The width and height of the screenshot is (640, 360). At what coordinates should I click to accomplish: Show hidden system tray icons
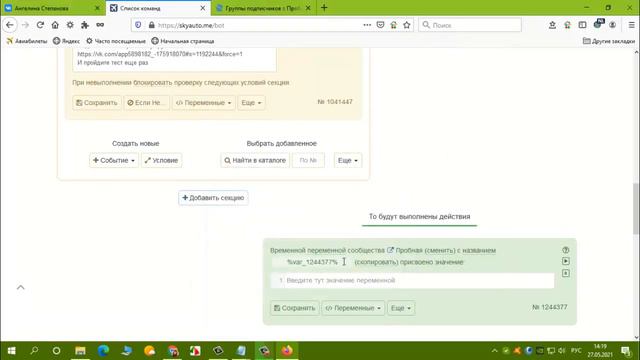pos(494,351)
